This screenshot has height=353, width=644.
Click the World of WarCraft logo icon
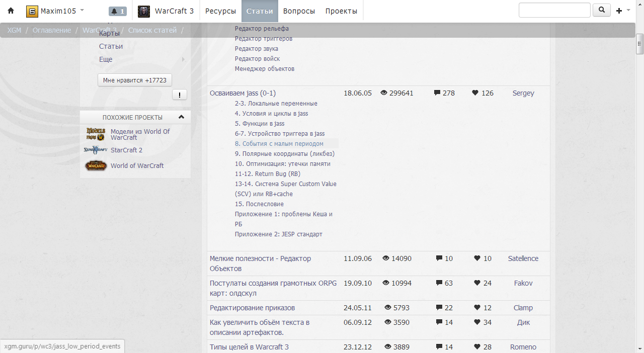(96, 165)
